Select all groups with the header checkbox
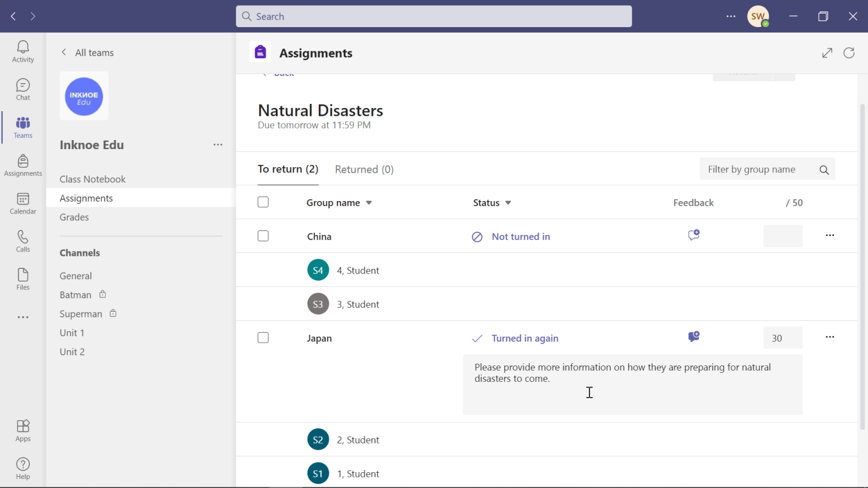The width and height of the screenshot is (868, 488). (x=263, y=202)
